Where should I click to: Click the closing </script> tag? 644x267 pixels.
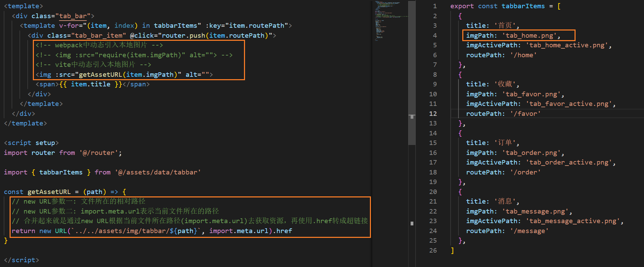(22, 260)
